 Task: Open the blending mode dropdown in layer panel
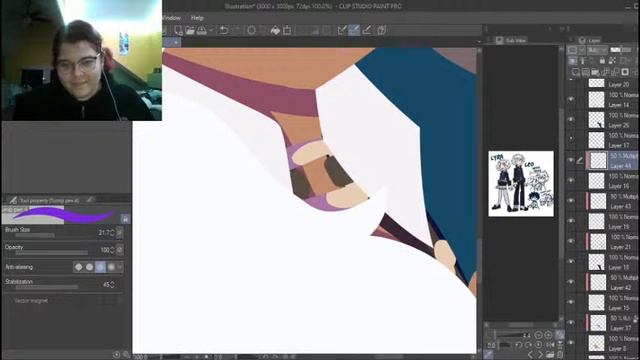pos(598,50)
